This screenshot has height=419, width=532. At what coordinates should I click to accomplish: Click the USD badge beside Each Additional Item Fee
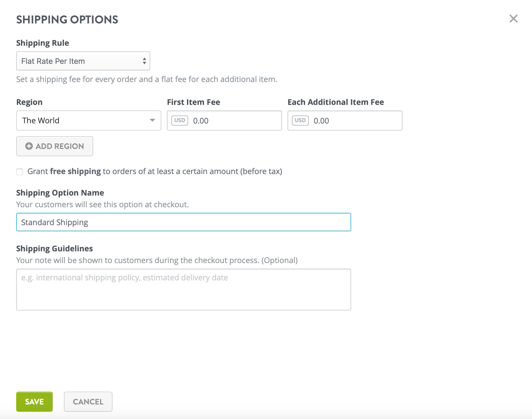point(300,120)
